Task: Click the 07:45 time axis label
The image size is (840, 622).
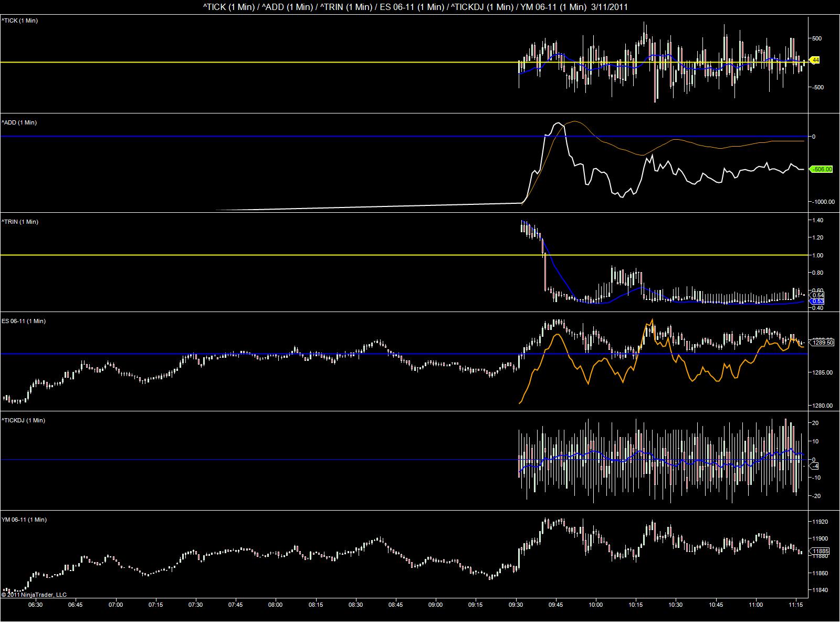Action: pyautogui.click(x=236, y=605)
